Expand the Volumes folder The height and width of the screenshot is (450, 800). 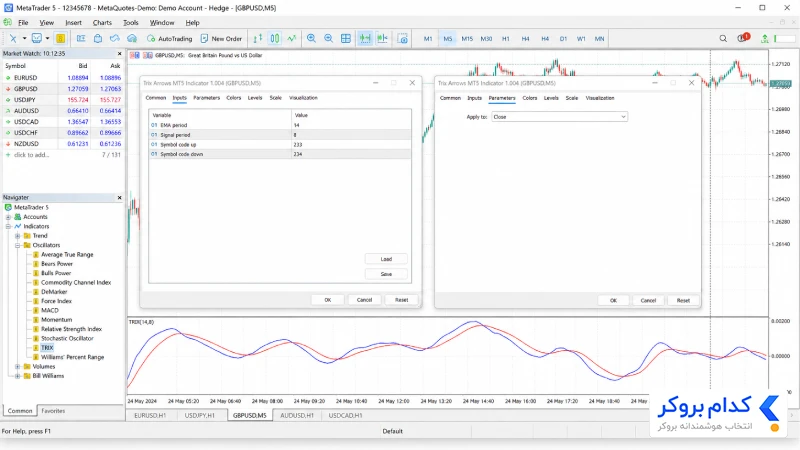click(x=18, y=366)
